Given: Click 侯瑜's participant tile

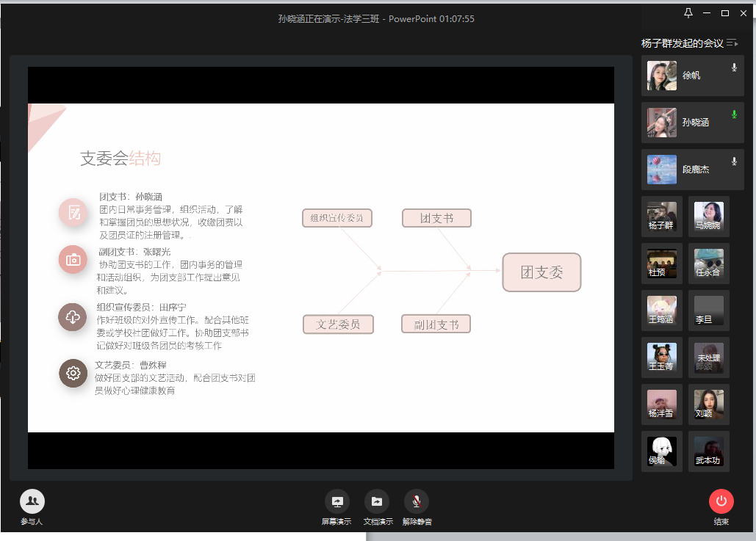Looking at the screenshot, I should (661, 451).
